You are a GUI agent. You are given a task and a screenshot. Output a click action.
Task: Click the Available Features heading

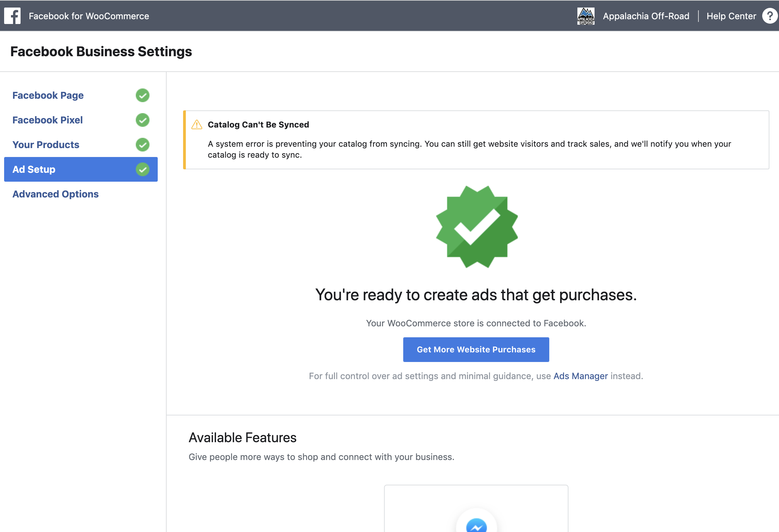(x=242, y=438)
